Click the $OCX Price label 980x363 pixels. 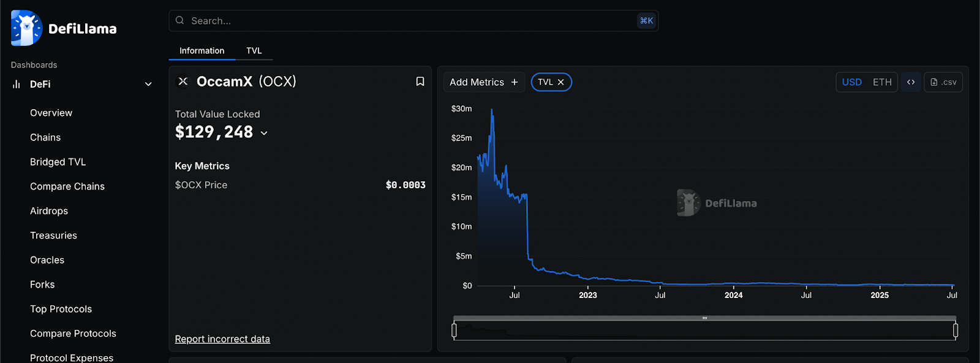[x=201, y=185]
